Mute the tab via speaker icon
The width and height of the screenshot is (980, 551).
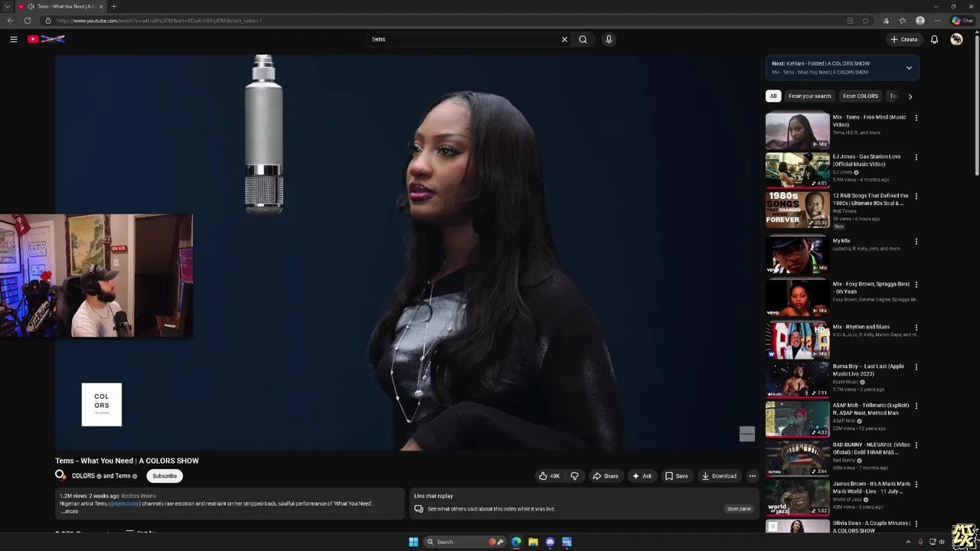point(31,6)
